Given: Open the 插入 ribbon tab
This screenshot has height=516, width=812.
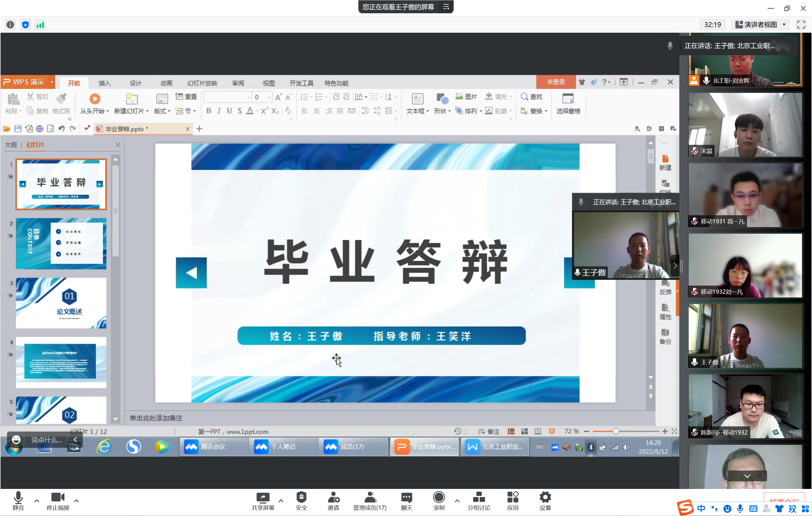Looking at the screenshot, I should [104, 83].
